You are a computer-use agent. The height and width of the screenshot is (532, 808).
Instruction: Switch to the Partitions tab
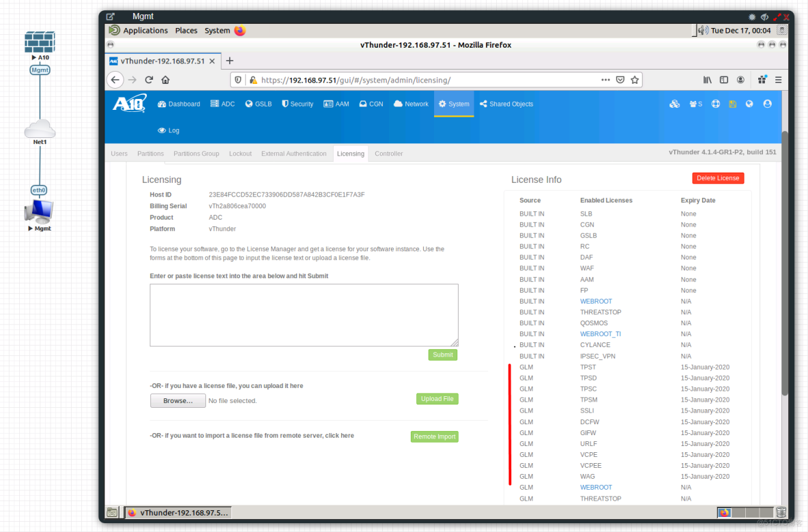[x=150, y=153]
